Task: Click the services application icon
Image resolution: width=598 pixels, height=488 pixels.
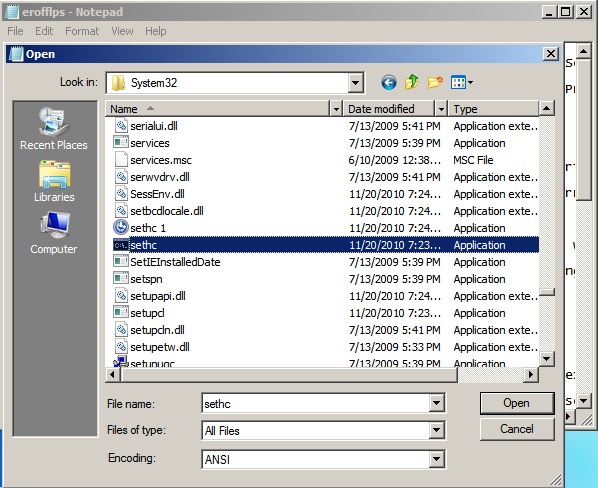Action: click(121, 143)
